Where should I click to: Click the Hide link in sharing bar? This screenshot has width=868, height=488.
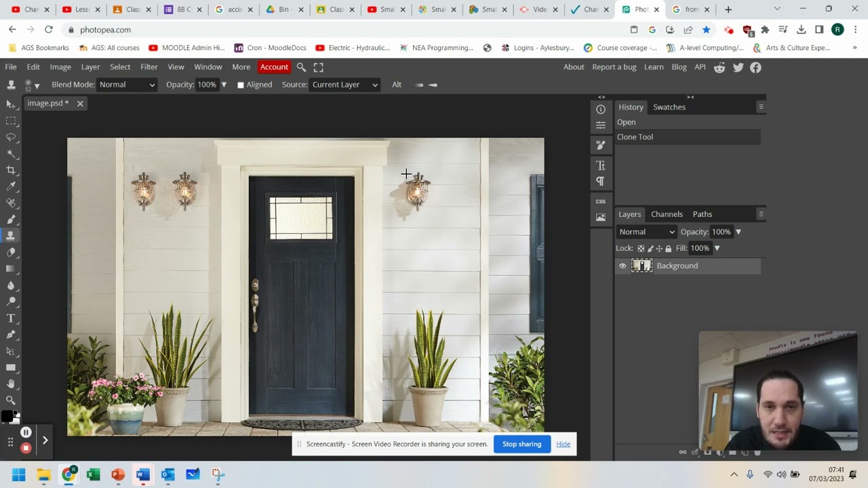click(564, 444)
